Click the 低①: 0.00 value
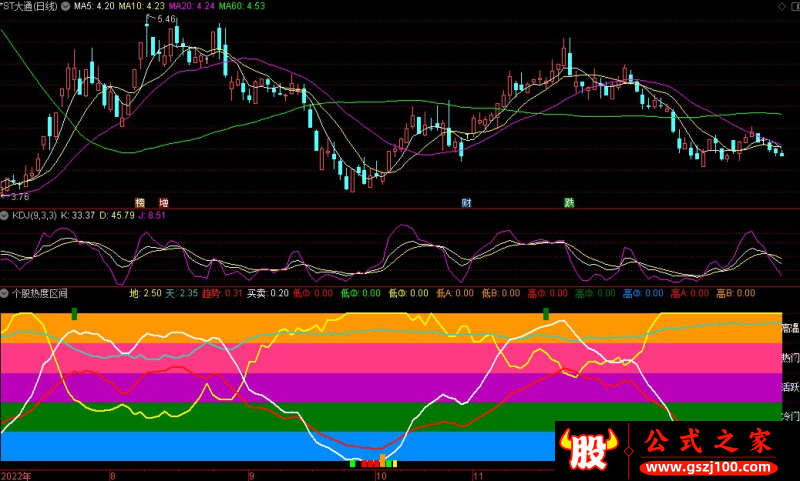The height and width of the screenshot is (481, 800). point(313,293)
